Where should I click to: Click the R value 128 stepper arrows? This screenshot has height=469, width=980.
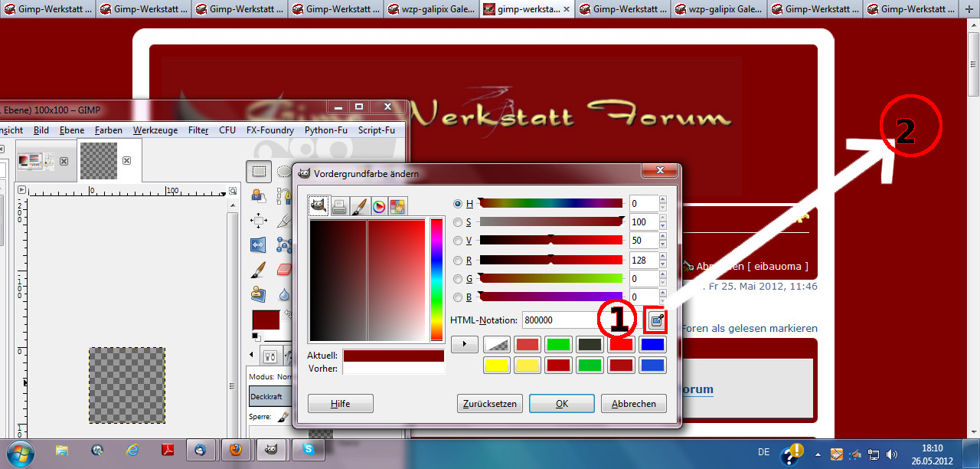[662, 261]
